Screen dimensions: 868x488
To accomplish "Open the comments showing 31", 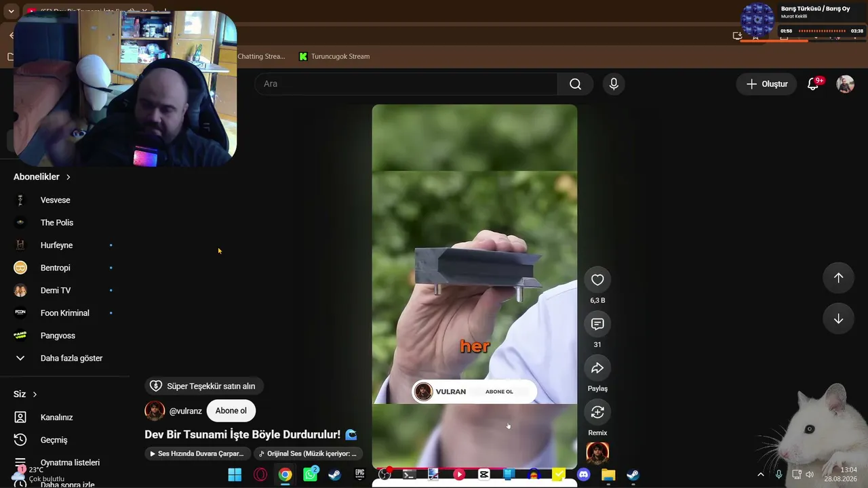I will point(597,324).
